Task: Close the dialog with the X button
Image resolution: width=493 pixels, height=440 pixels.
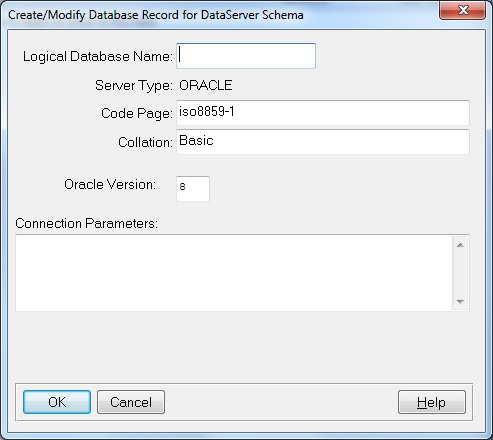Action: [x=462, y=10]
